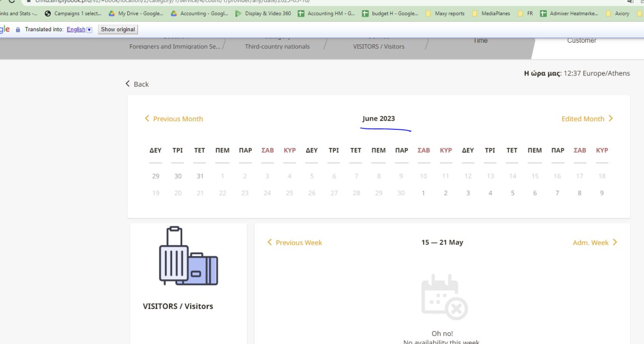Advance calendar with Edited Month arrow
The image size is (644, 344).
[x=587, y=119]
